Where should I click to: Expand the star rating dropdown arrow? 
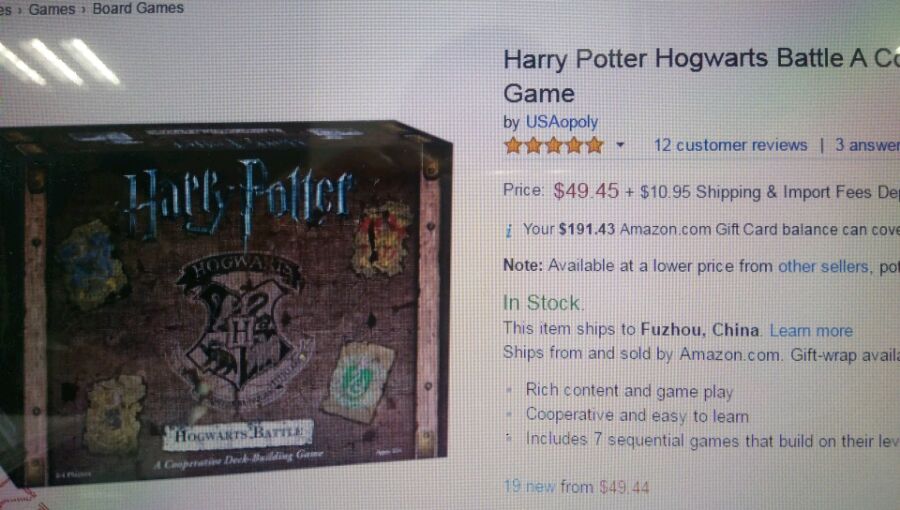point(620,145)
